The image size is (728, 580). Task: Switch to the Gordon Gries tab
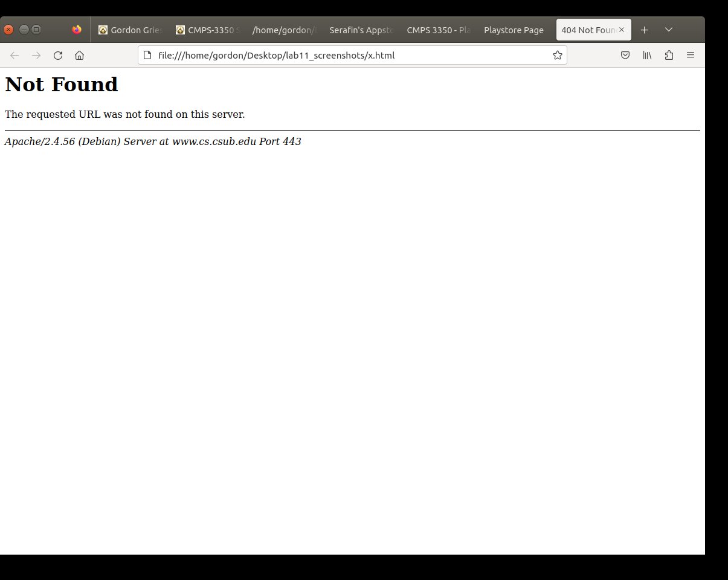[130, 30]
